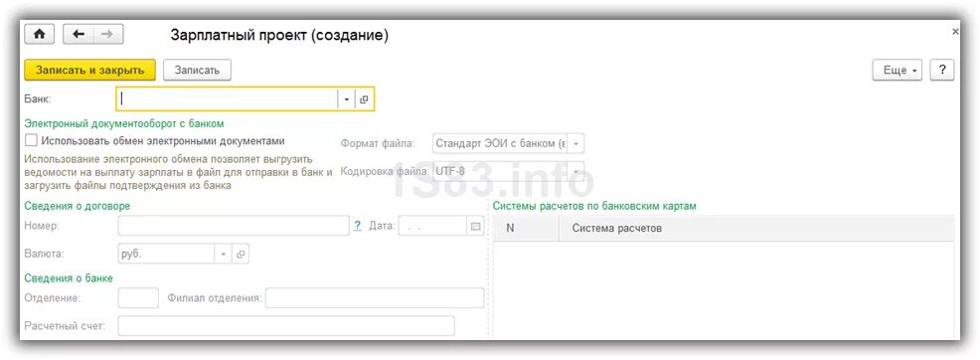Viewport: 980px width, 360px height.
Task: Open the bank record with the open-form icon
Action: 364,98
